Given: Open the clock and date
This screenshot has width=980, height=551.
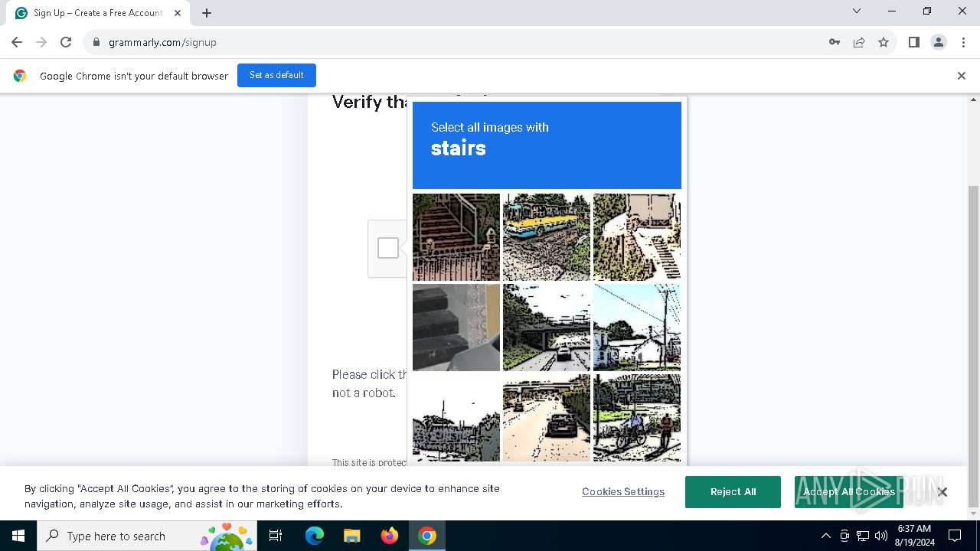Looking at the screenshot, I should (914, 536).
